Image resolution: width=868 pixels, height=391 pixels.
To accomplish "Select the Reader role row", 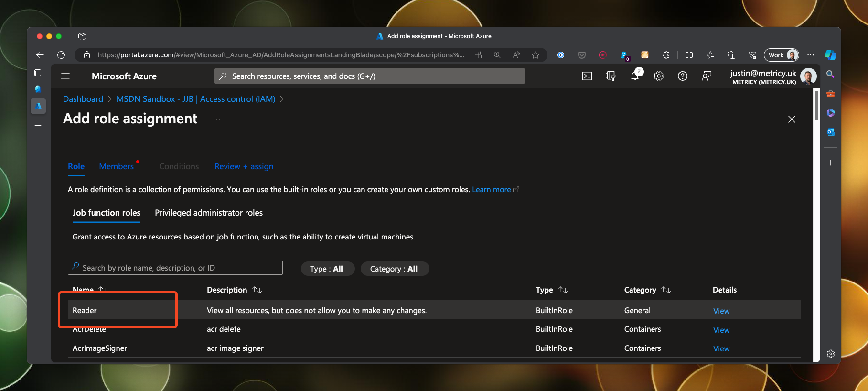I will (434, 310).
